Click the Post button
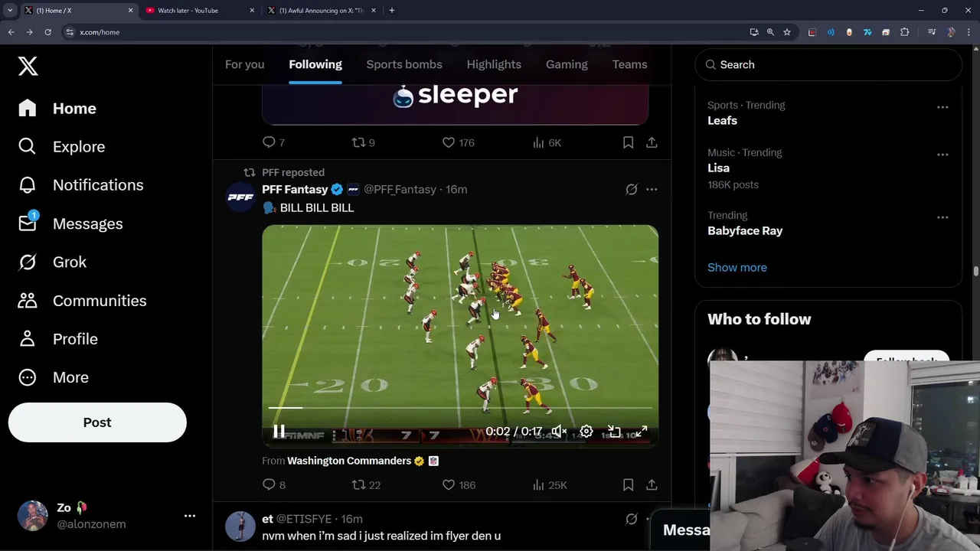Screen dimensions: 980x551 pos(97,422)
